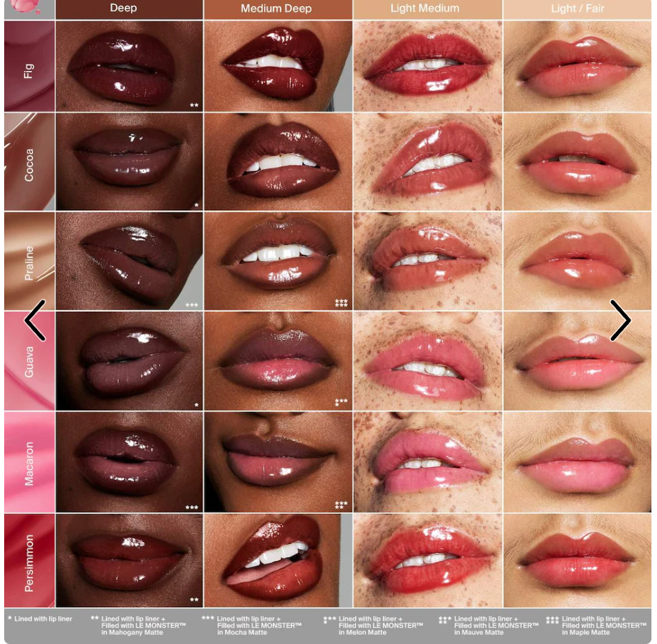The height and width of the screenshot is (644, 657).
Task: Select the Fig shade swatch label
Action: [29, 70]
